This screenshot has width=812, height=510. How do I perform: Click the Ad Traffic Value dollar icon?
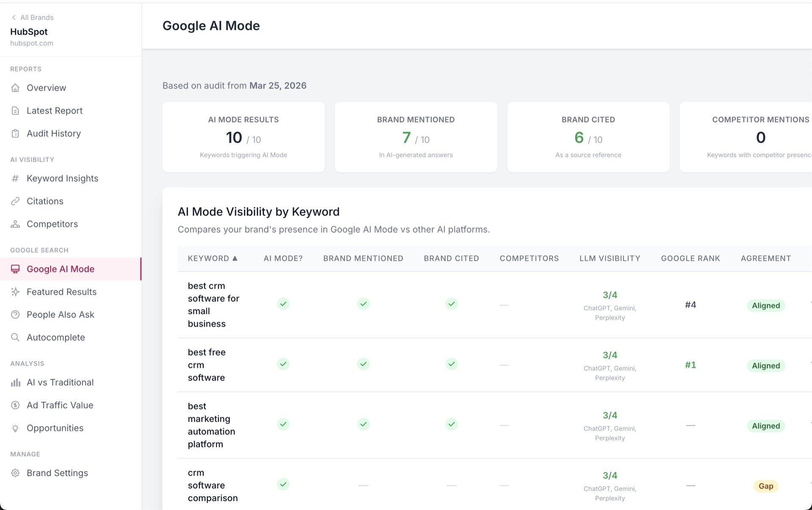[x=15, y=405]
